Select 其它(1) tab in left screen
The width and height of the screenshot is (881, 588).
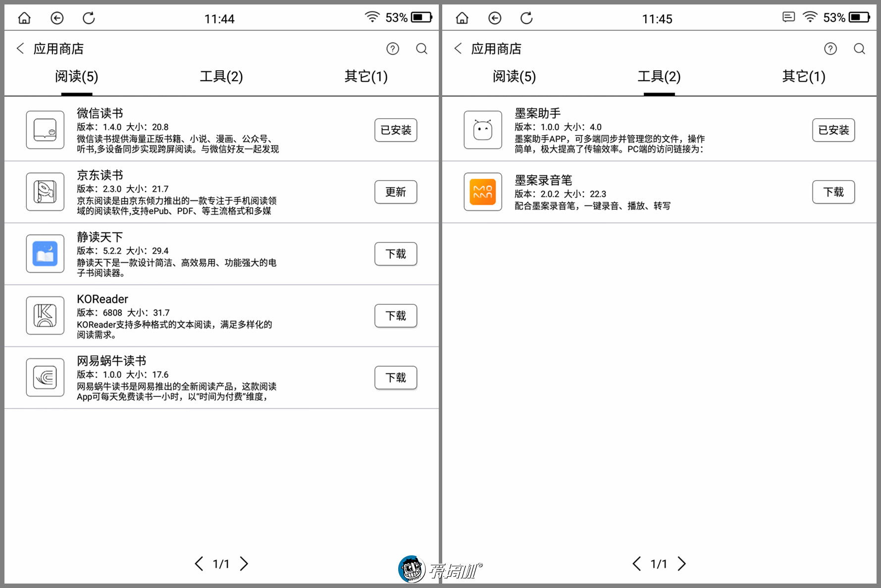click(366, 76)
